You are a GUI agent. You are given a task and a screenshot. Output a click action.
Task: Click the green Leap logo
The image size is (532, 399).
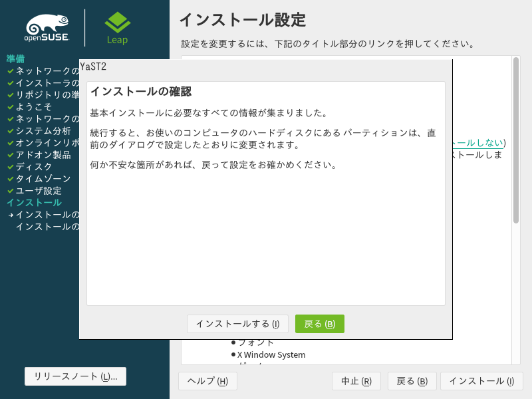coord(118,29)
